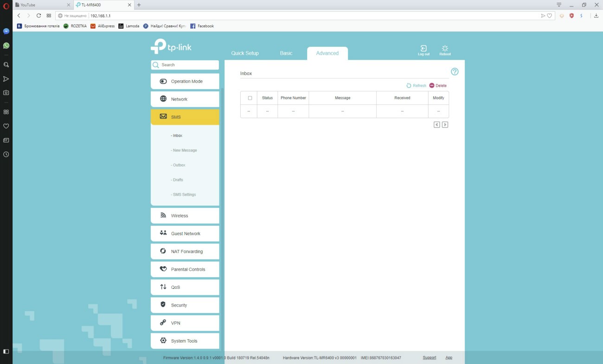This screenshot has height=364, width=603.
Task: Open SMS Settings submenu item
Action: [x=184, y=195]
